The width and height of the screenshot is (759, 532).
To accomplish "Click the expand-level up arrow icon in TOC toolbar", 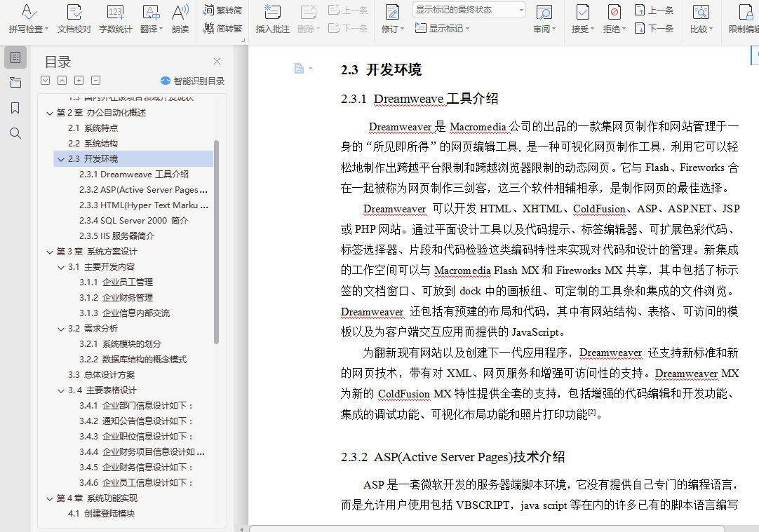I will pyautogui.click(x=62, y=81).
